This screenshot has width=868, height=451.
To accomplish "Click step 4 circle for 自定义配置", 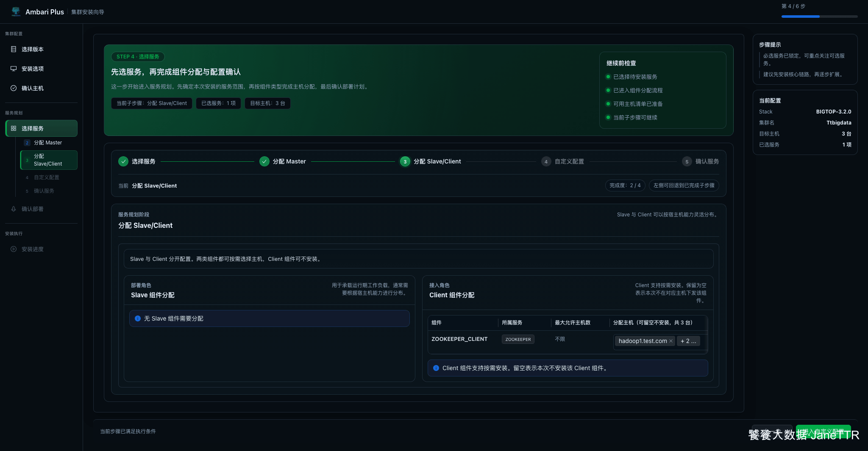I will coord(546,161).
